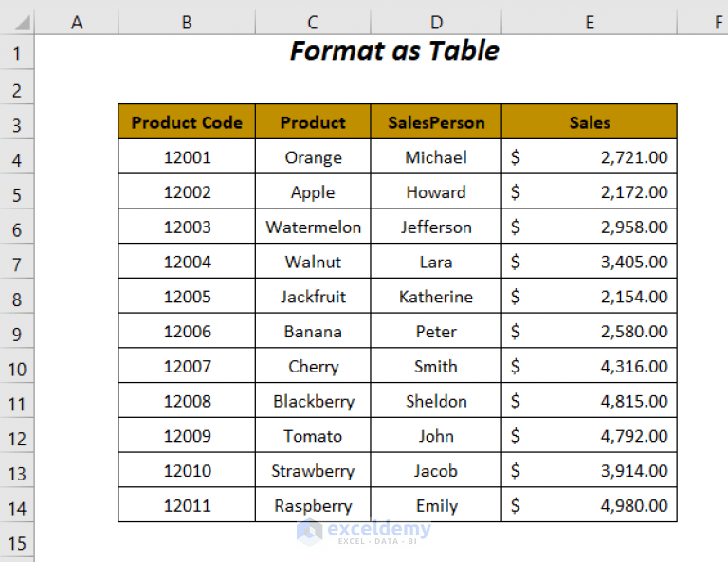
Task: Click the cell containing 12002
Action: pyautogui.click(x=187, y=191)
